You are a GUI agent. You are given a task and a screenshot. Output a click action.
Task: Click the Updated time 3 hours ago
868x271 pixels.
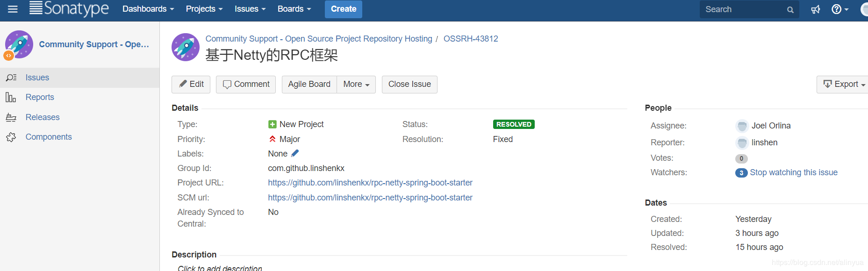click(x=757, y=233)
